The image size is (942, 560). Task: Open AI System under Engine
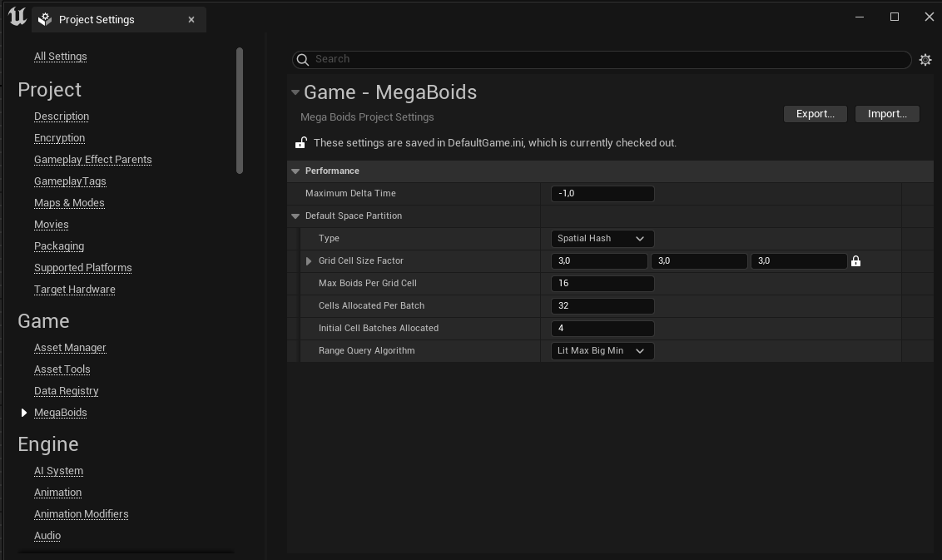pyautogui.click(x=58, y=470)
